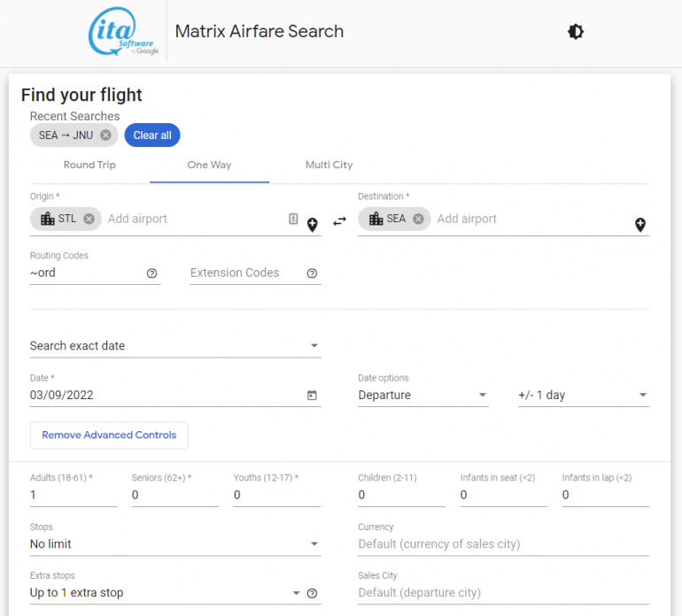
Task: Click destination nearby airports pin icon
Action: (x=640, y=225)
